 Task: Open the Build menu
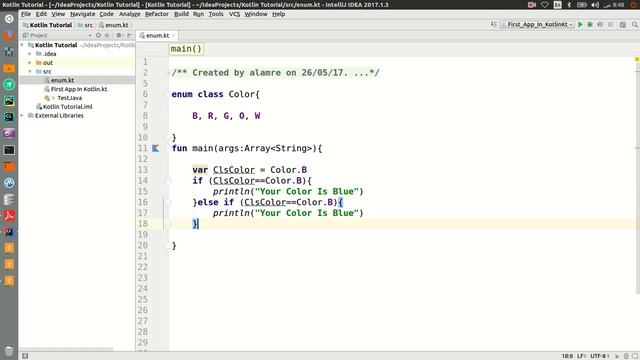coord(181,14)
